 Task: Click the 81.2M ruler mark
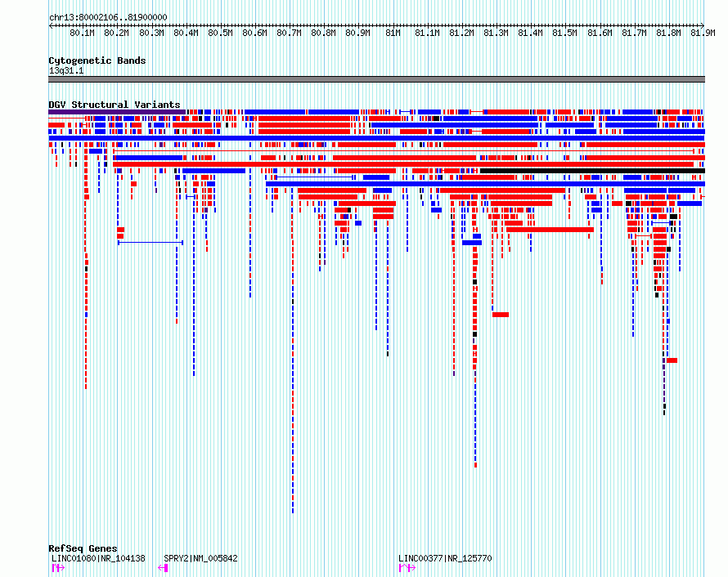pos(461,33)
